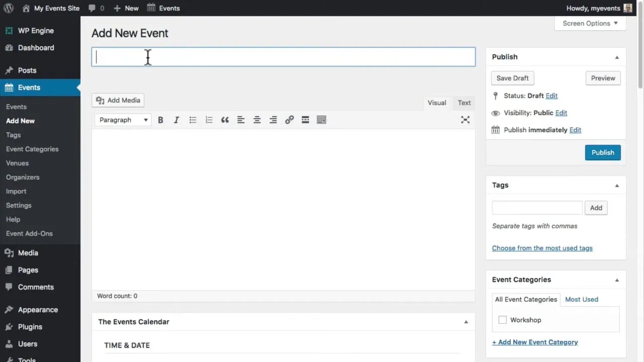Switch to the Visual editor tab
Viewport: 644px width, 362px height.
click(x=437, y=103)
